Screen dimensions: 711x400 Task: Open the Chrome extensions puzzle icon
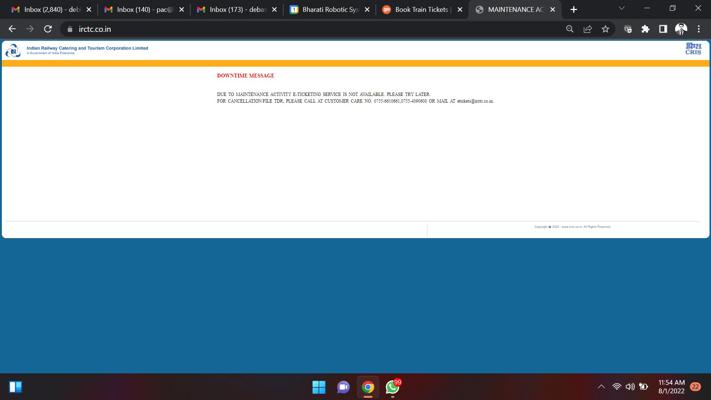coord(645,29)
